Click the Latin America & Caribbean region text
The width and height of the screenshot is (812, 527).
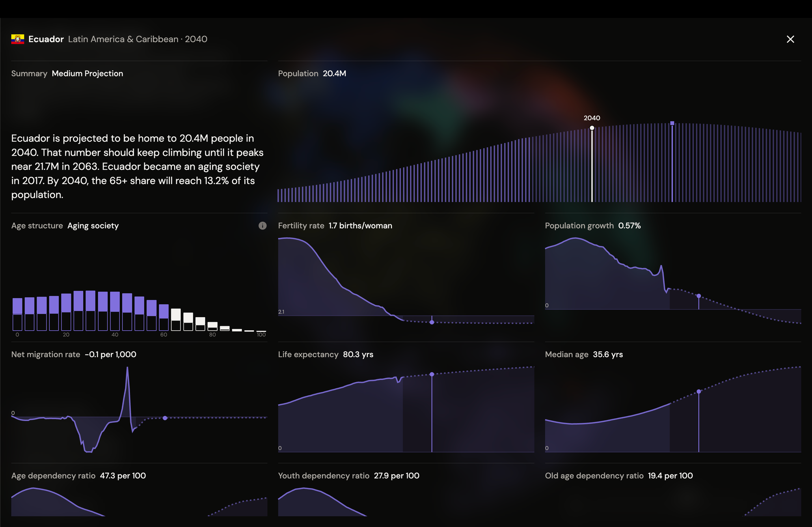[123, 39]
